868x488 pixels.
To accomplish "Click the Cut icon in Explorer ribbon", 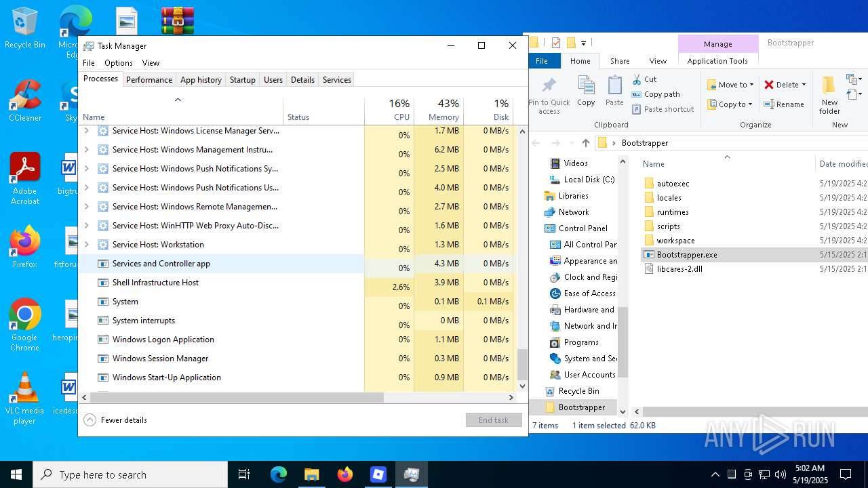I will tap(637, 79).
